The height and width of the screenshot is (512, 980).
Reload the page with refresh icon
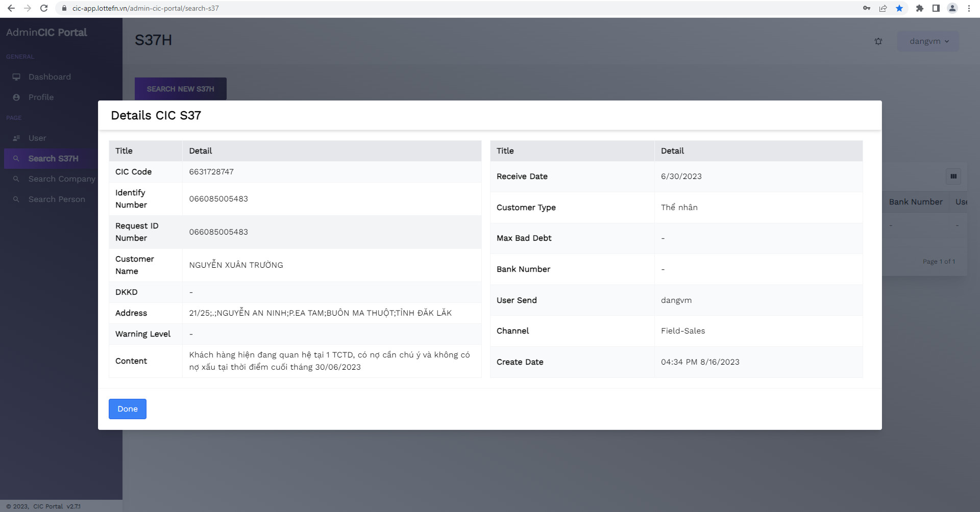[44, 8]
